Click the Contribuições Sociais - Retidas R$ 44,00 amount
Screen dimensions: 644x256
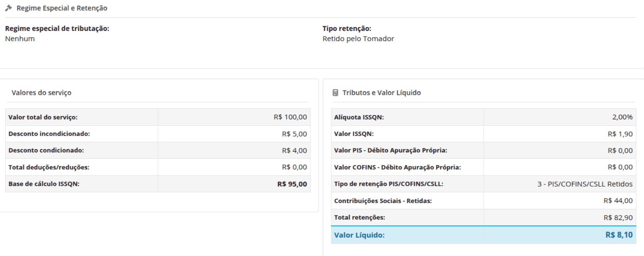tap(618, 200)
